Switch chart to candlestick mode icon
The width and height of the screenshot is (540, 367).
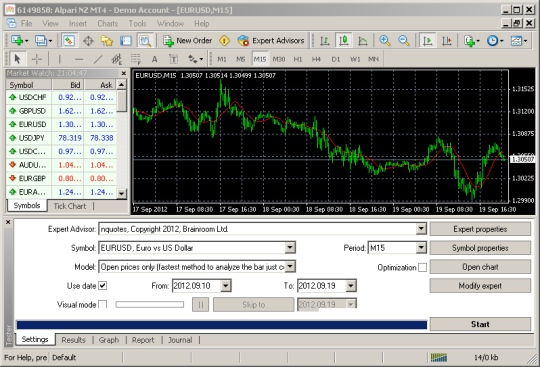[x=343, y=41]
